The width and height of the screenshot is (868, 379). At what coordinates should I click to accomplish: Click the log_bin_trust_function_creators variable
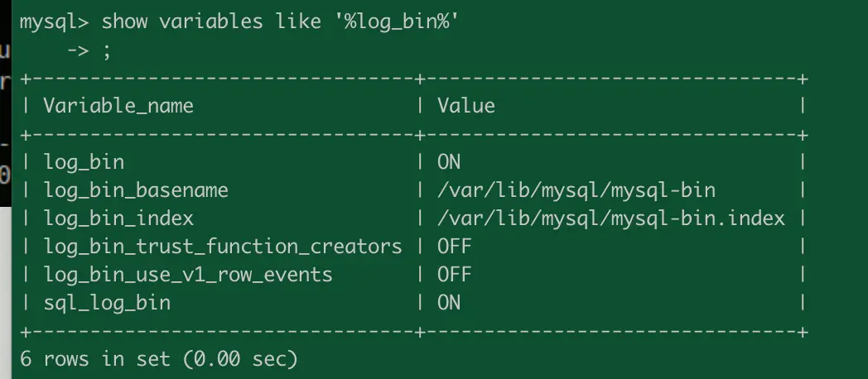pos(223,247)
